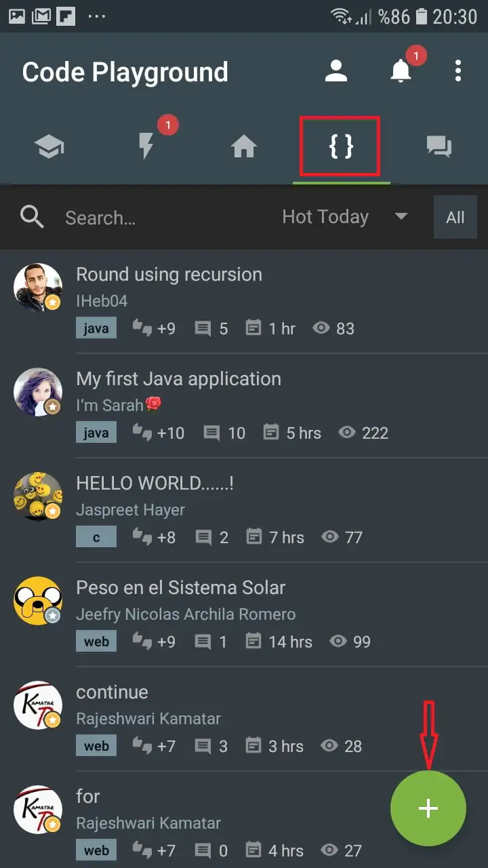Open "Peso en el Sistema Solar" code
488x868 pixels.
click(x=180, y=588)
